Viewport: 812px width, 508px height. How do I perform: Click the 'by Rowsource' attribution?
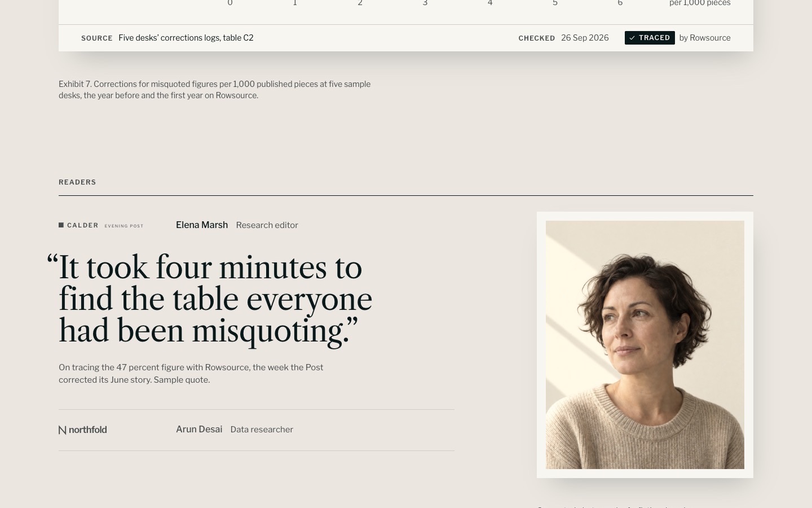[705, 38]
